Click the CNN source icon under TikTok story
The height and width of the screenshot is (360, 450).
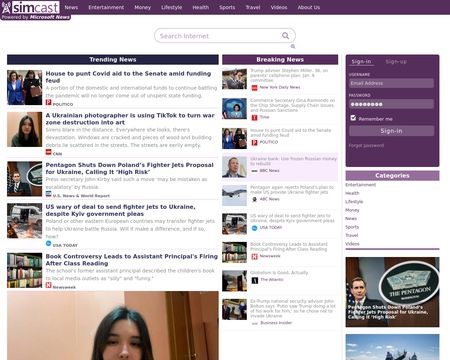49,152
